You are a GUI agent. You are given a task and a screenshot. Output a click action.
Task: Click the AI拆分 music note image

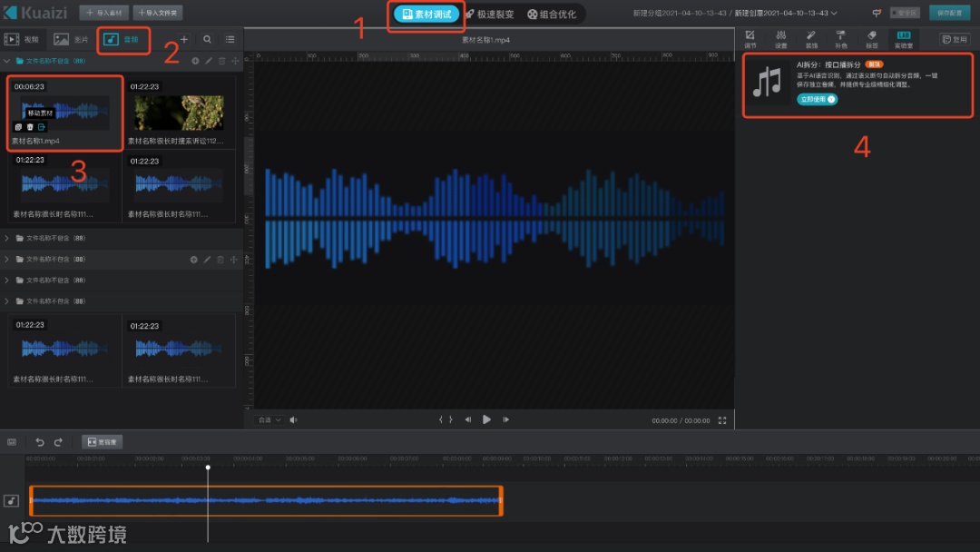(768, 84)
